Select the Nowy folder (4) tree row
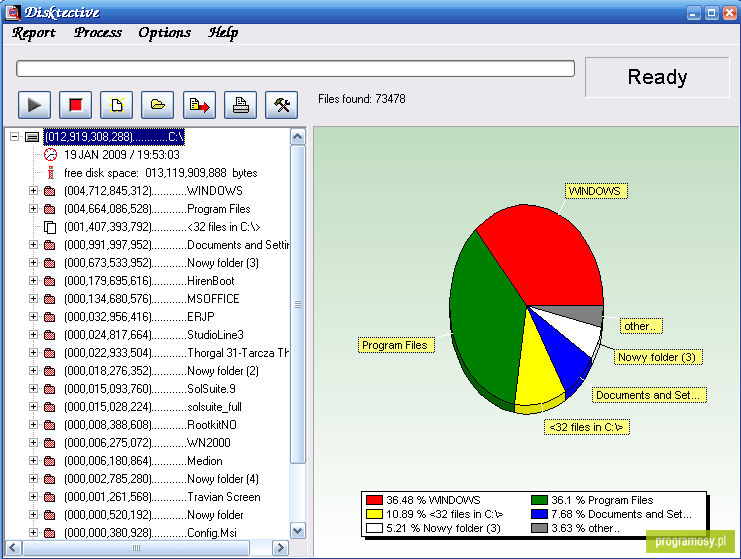 coord(162,479)
